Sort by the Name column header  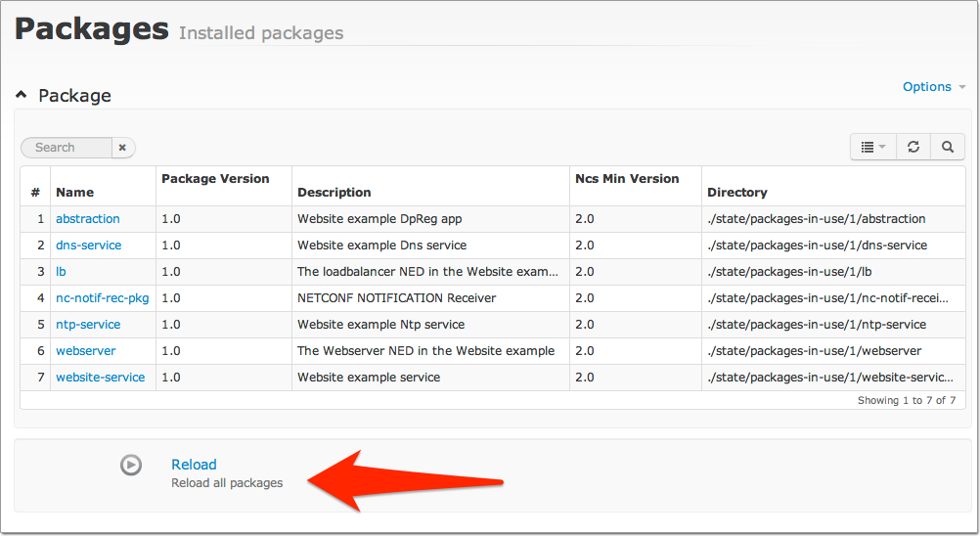(75, 193)
